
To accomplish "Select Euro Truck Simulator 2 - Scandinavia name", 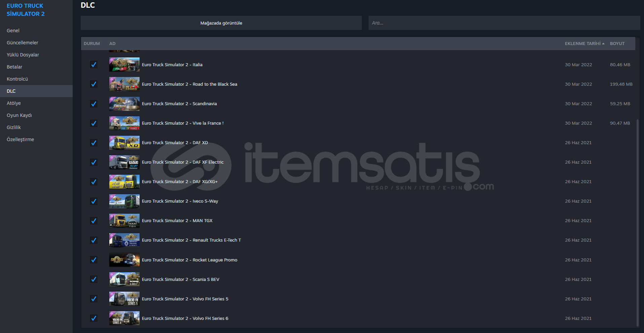I will 179,103.
